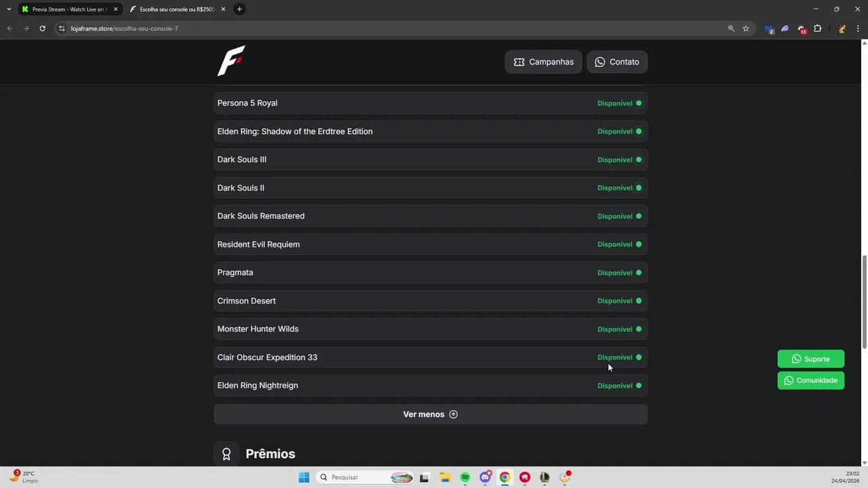
Task: Open the Campanhas page
Action: point(543,62)
